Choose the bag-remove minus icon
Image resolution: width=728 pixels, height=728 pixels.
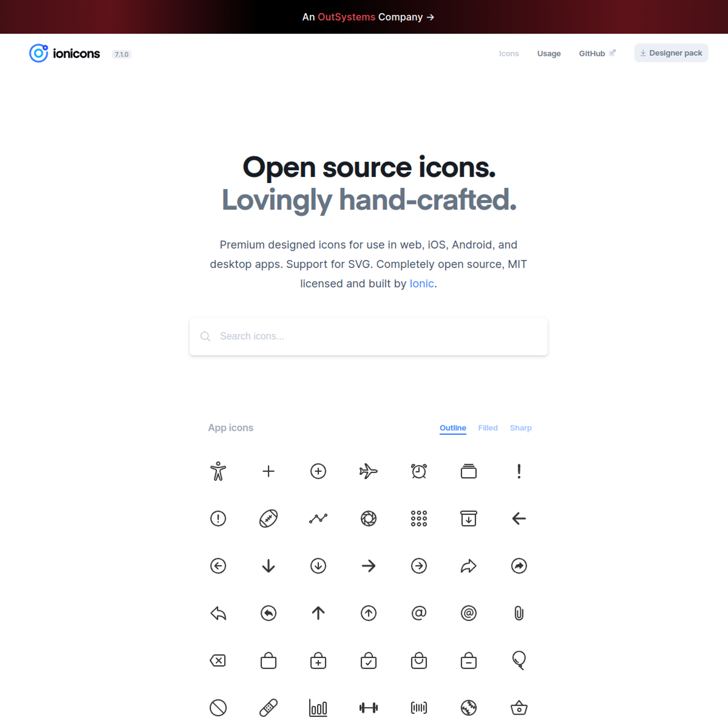click(x=469, y=660)
